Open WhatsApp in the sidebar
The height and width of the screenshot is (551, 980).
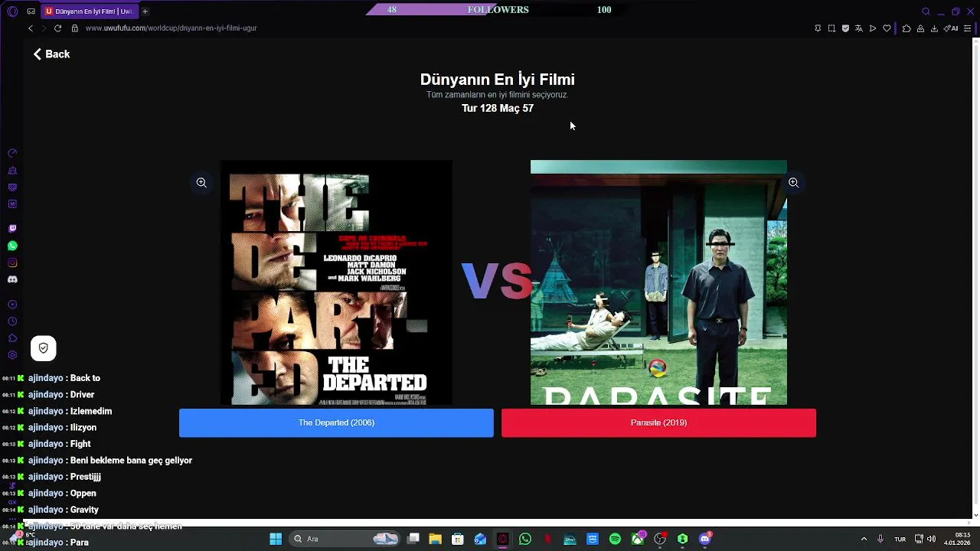[12, 246]
